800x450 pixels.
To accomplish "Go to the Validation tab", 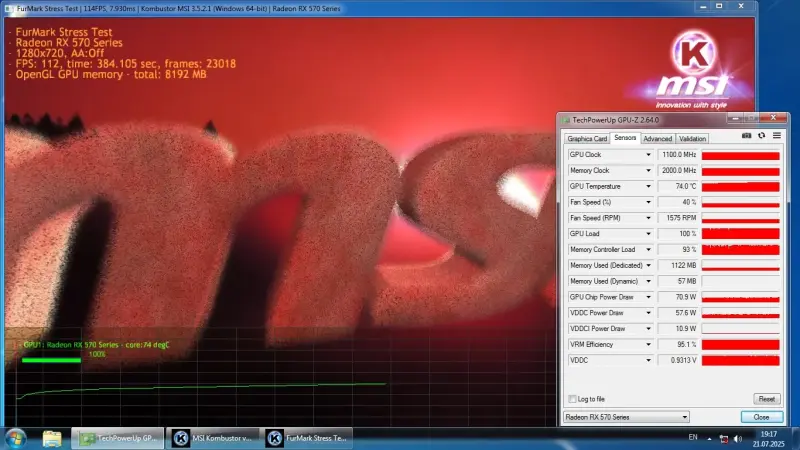I will [692, 139].
